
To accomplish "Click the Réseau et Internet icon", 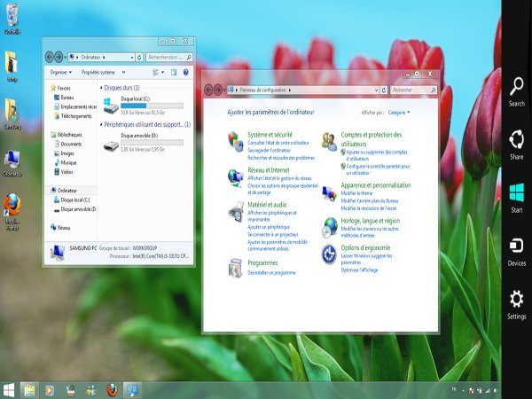I will point(236,178).
